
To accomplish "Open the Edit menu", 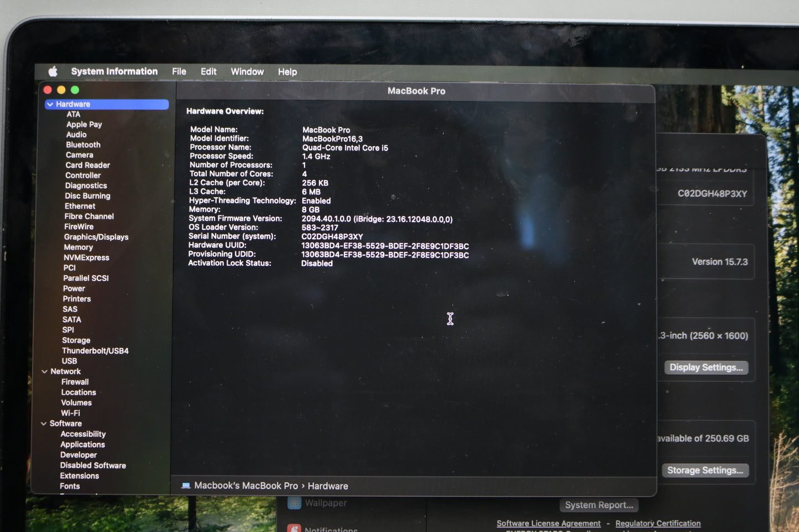I will (208, 71).
